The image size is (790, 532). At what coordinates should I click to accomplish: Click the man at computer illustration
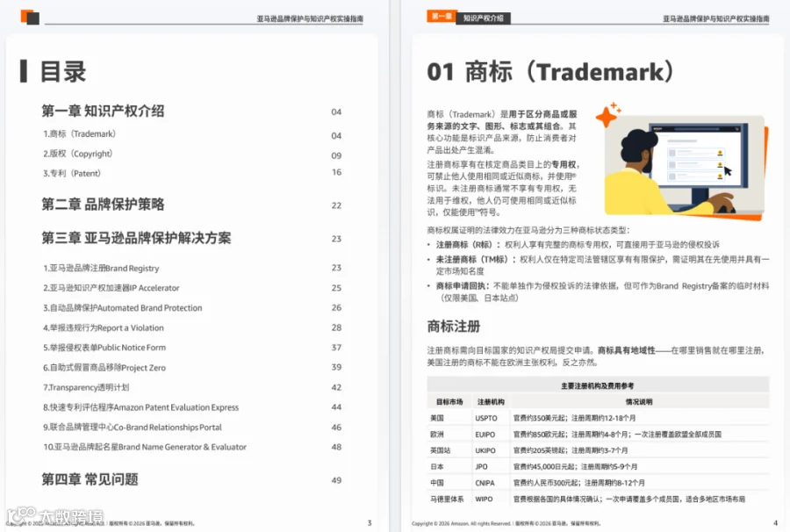coord(686,168)
